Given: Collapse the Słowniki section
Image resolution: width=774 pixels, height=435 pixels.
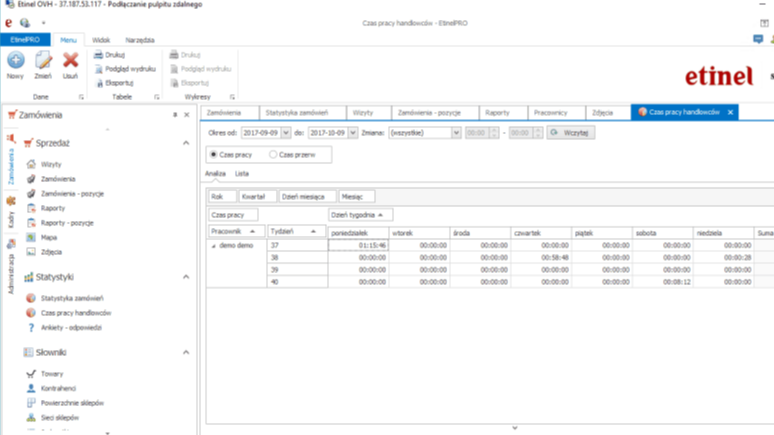Looking at the screenshot, I should pos(186,353).
